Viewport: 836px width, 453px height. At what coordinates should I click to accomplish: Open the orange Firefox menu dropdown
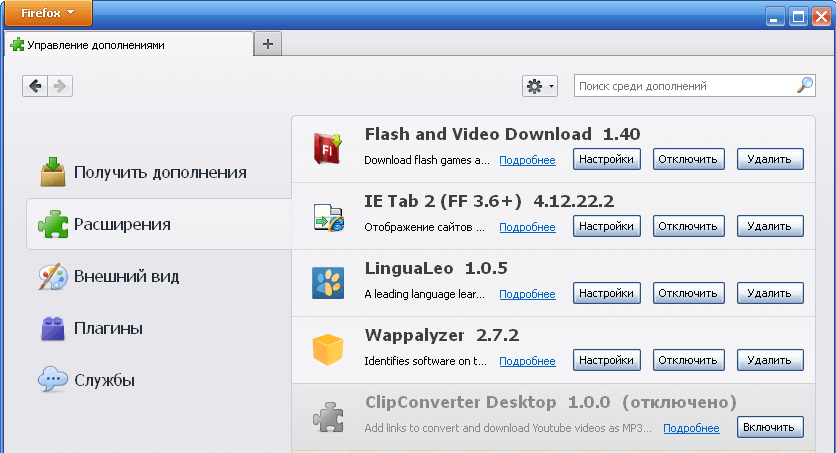click(x=48, y=13)
